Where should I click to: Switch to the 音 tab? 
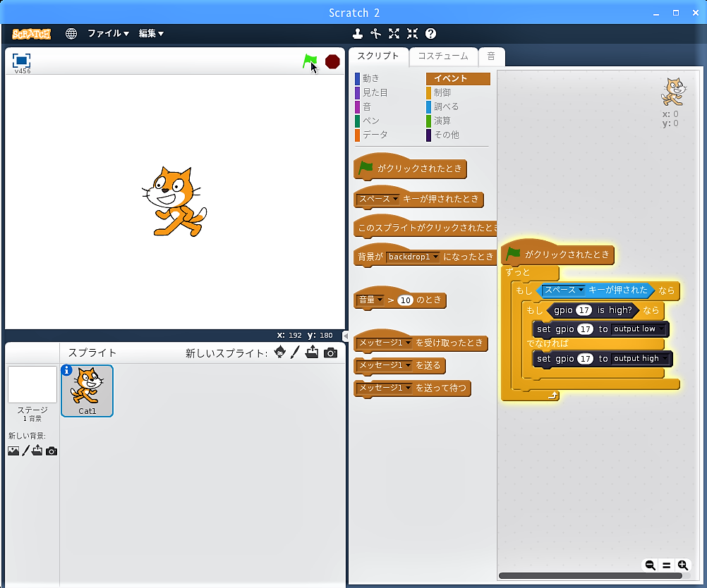coord(492,56)
